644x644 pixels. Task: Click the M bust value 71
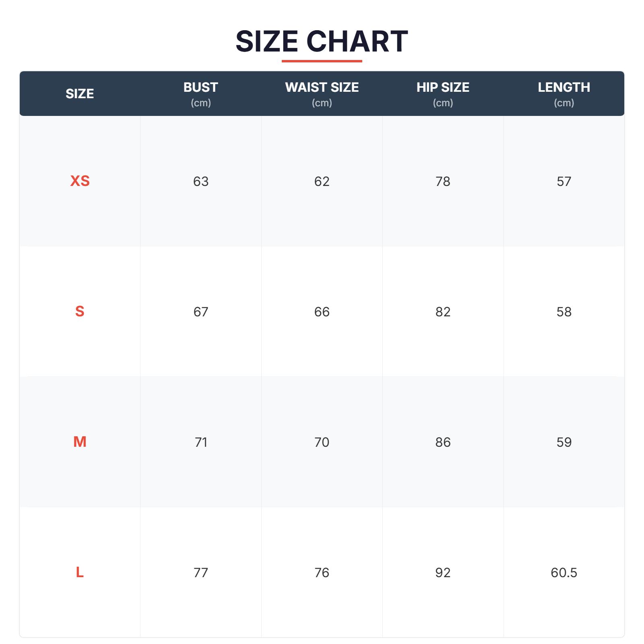pos(201,442)
